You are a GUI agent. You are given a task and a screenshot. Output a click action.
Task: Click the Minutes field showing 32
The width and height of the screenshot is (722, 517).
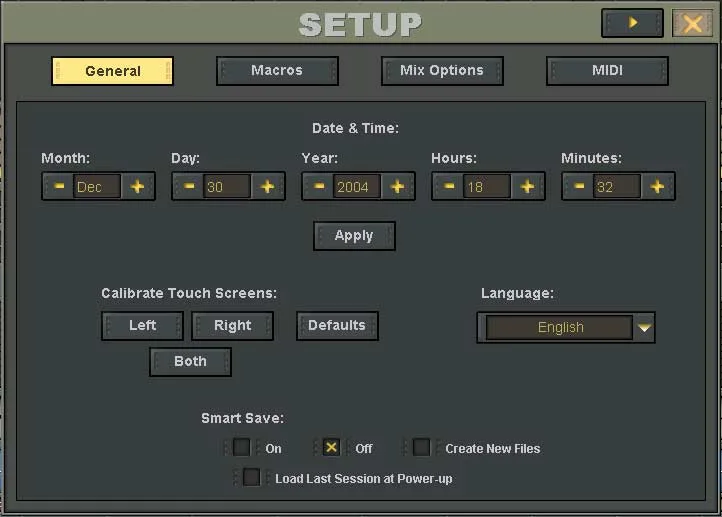(x=617, y=186)
